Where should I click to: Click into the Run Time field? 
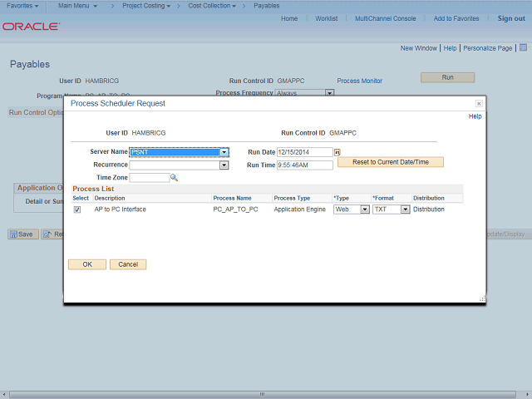click(x=304, y=165)
